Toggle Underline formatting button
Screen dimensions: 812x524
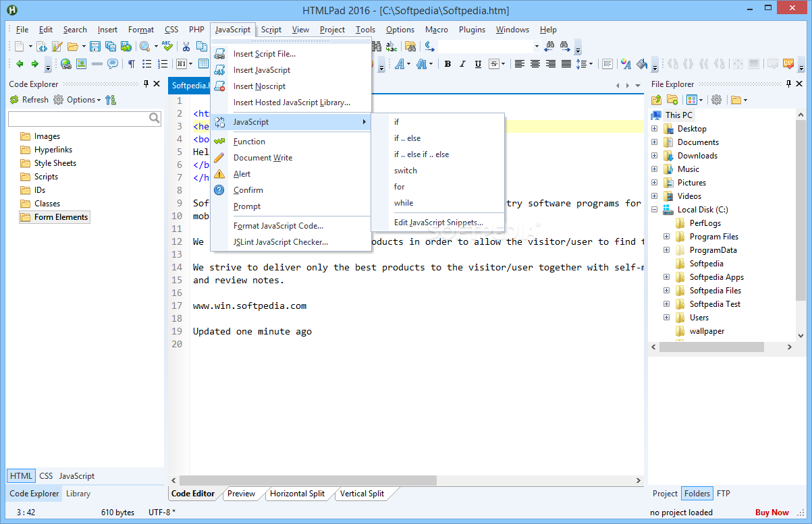478,64
